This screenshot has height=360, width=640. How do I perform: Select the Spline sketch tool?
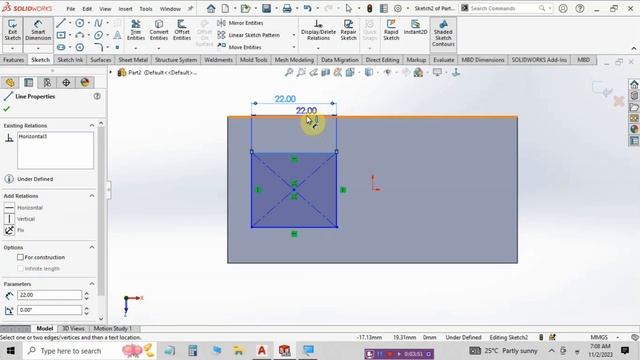[98, 23]
